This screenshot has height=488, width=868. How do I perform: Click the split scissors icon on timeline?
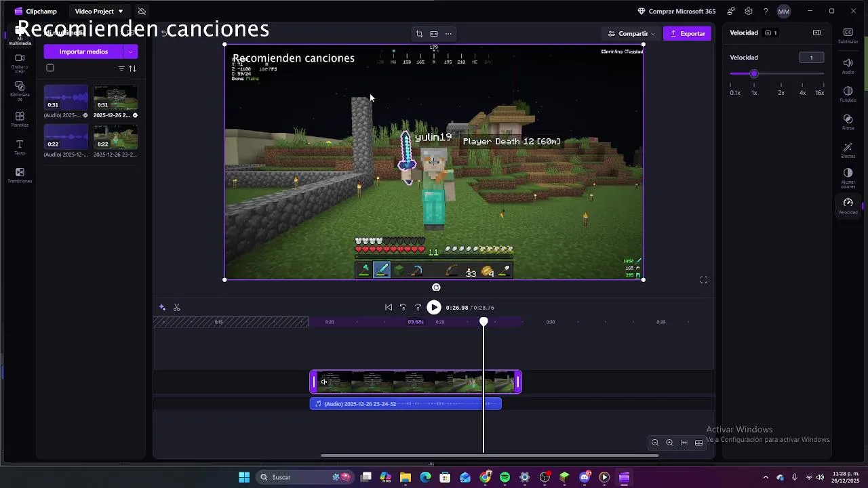tap(177, 308)
